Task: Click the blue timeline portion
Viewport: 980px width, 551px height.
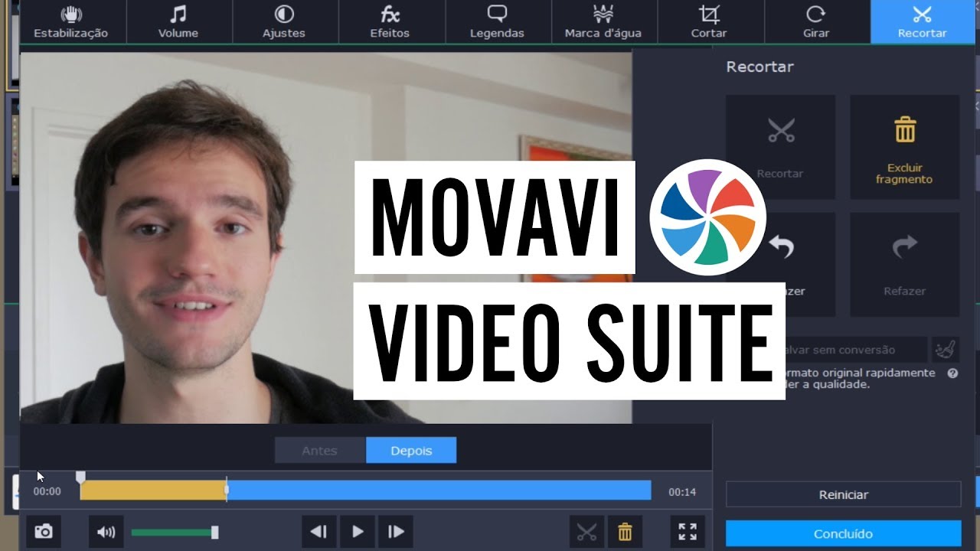Action: (439, 491)
